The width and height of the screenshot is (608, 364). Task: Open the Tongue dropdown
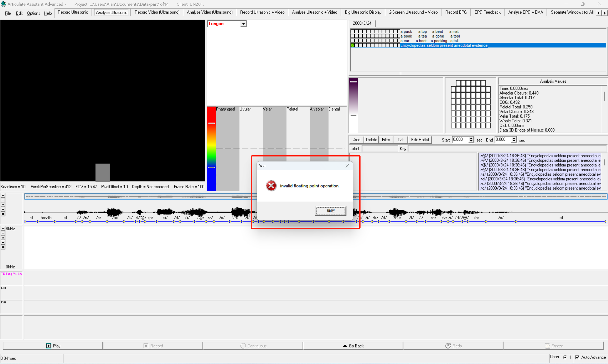pos(243,24)
